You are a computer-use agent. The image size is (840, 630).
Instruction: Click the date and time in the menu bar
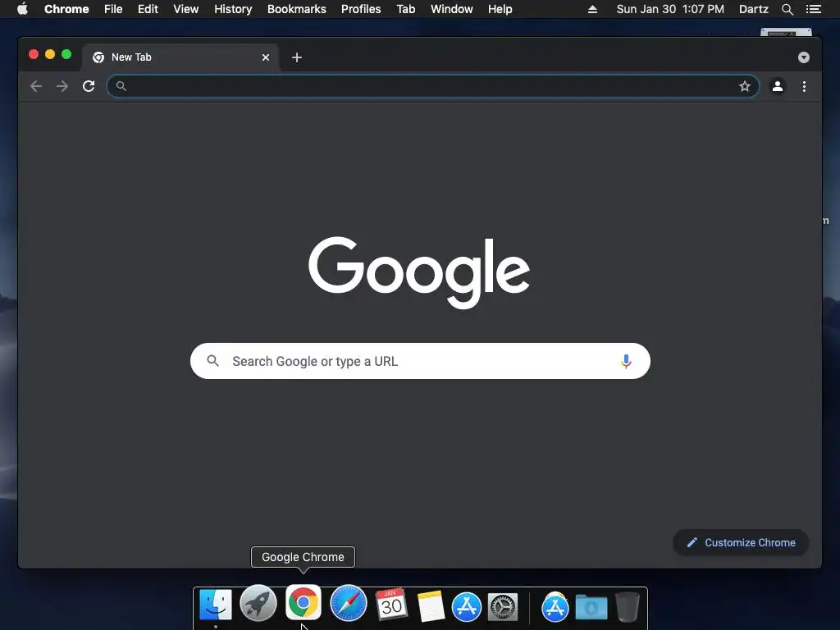pyautogui.click(x=670, y=9)
